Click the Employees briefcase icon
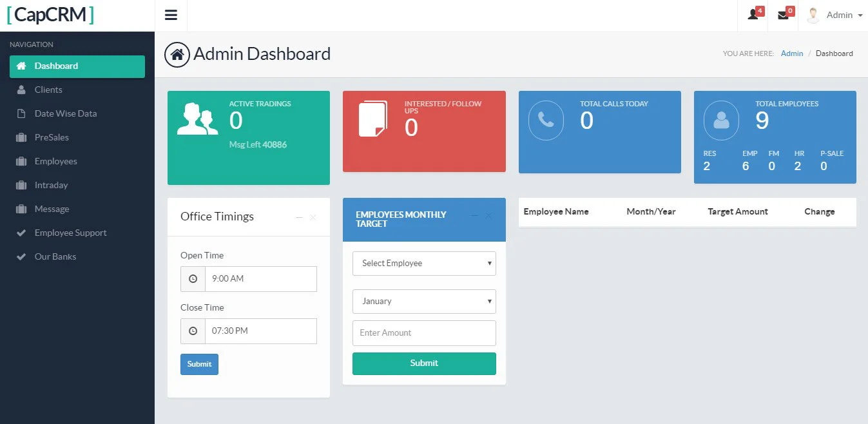The height and width of the screenshot is (424, 868). [21, 161]
